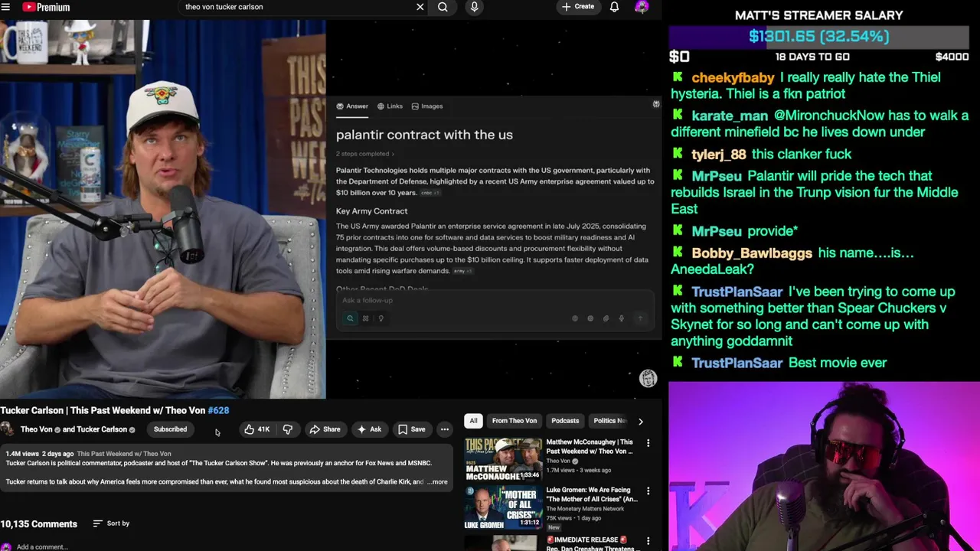Viewport: 980px width, 551px height.
Task: Switch to the Links tab in the answer panel
Action: pyautogui.click(x=390, y=106)
